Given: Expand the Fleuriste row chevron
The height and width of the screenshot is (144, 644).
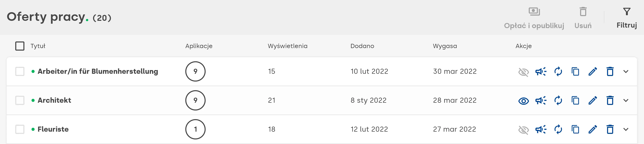Looking at the screenshot, I should click(x=626, y=129).
